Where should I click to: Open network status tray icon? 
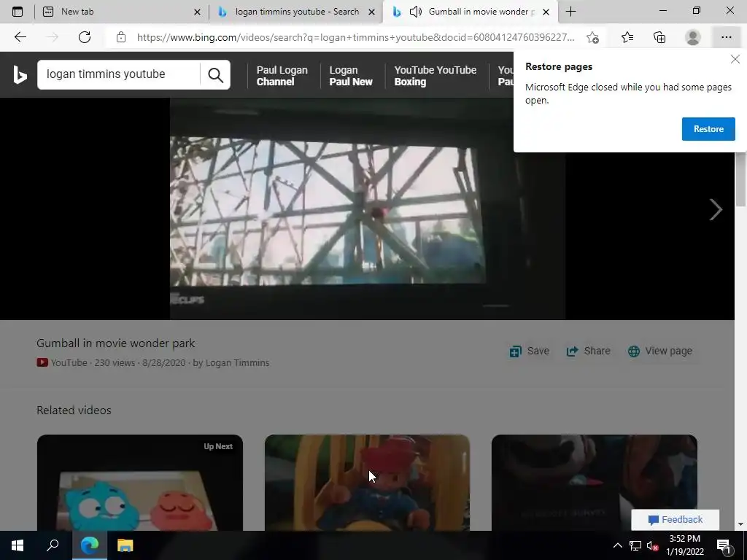click(x=635, y=545)
